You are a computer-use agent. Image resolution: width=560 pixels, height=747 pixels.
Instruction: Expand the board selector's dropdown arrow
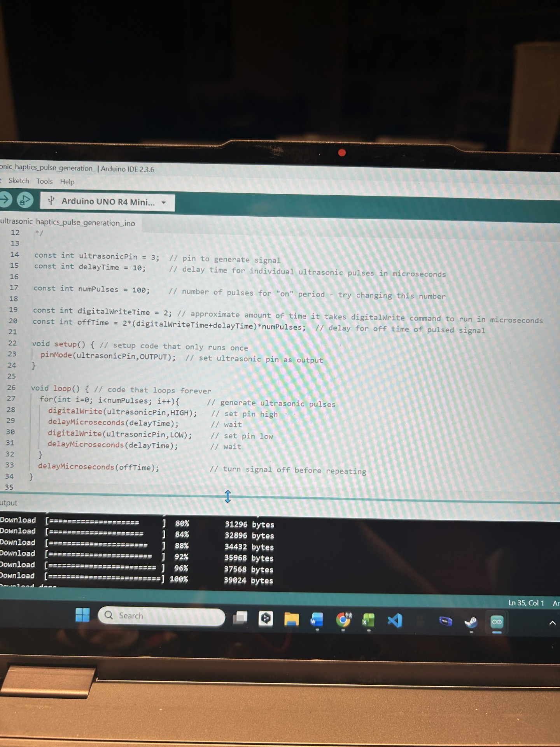click(164, 203)
